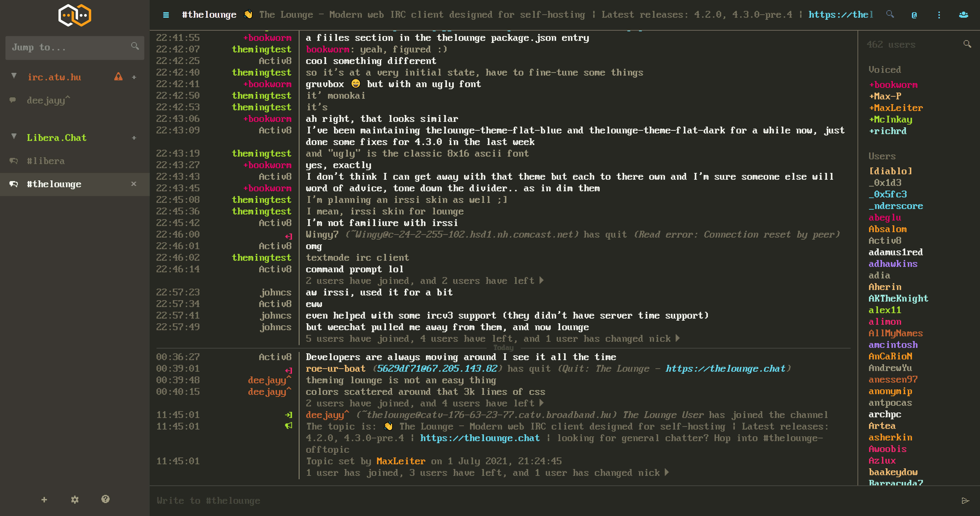Click the search icon in user list
This screenshot has height=516, width=980.
967,44
